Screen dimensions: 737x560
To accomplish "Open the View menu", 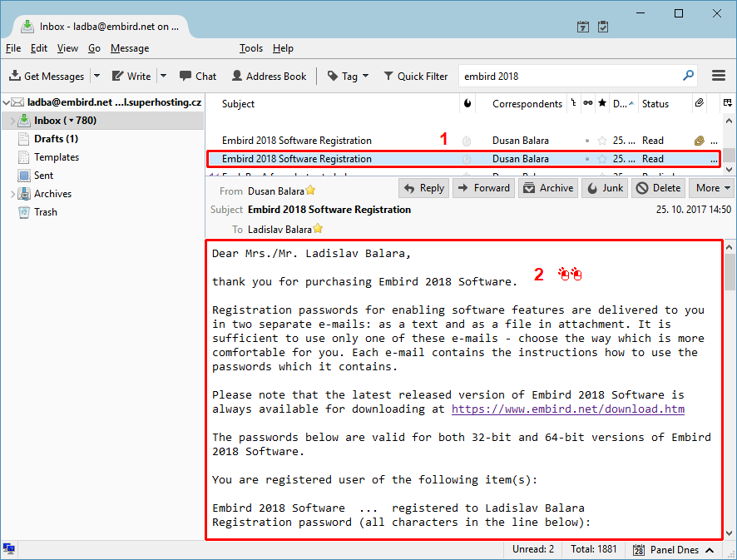I will (x=67, y=48).
